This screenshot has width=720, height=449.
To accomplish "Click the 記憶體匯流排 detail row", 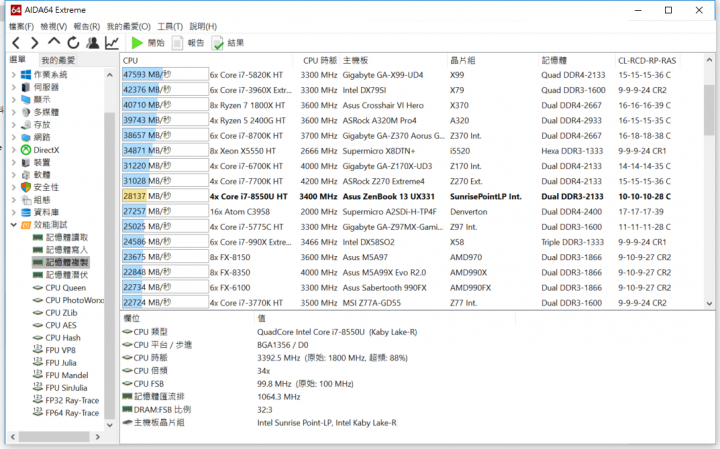I will [211, 397].
